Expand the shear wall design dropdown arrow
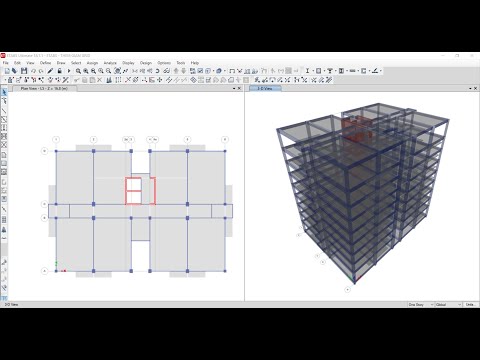This screenshot has height=360, width=480. click(x=369, y=71)
